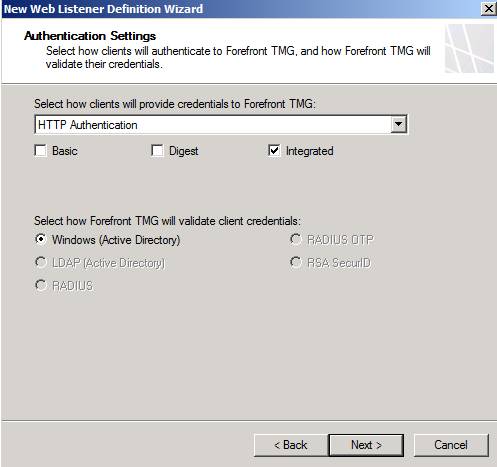Click the Integrated checkbox label text
This screenshot has width=497, height=467.
309,151
